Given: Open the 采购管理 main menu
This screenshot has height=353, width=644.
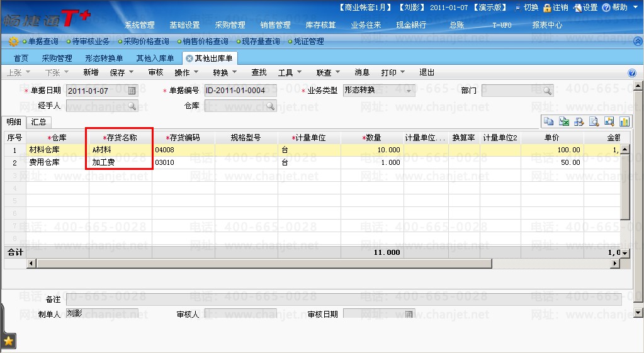Looking at the screenshot, I should point(230,25).
